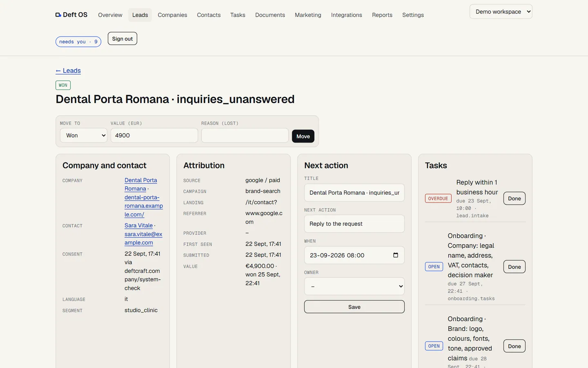Open the Integrations page
This screenshot has width=588, height=368.
346,15
